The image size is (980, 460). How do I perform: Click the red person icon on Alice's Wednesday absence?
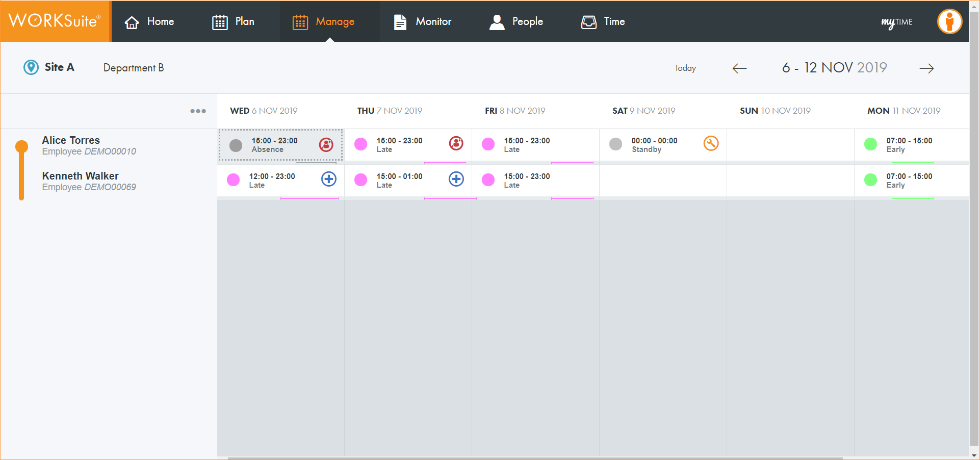pos(326,145)
